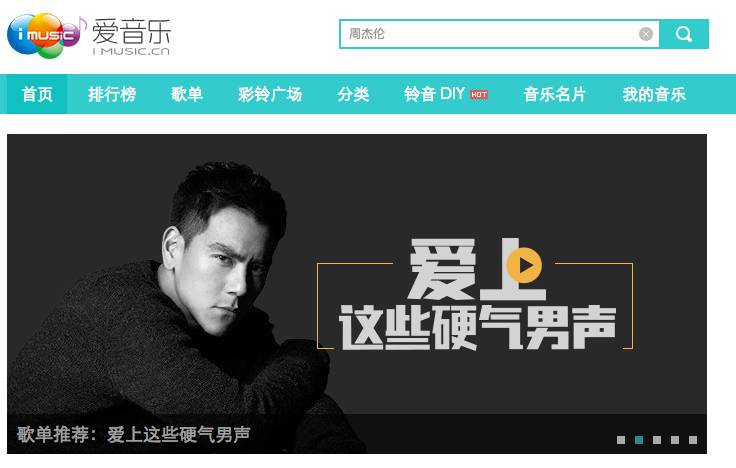Click the magnifier search button
The height and width of the screenshot is (468, 736).
(684, 34)
